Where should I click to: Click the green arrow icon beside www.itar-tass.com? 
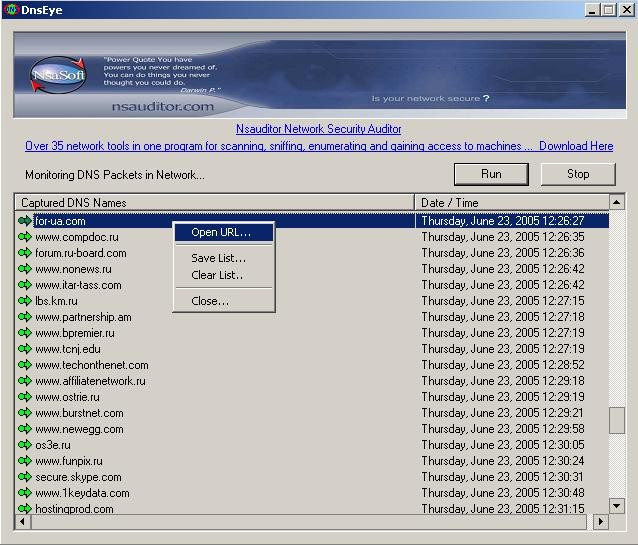coord(25,285)
